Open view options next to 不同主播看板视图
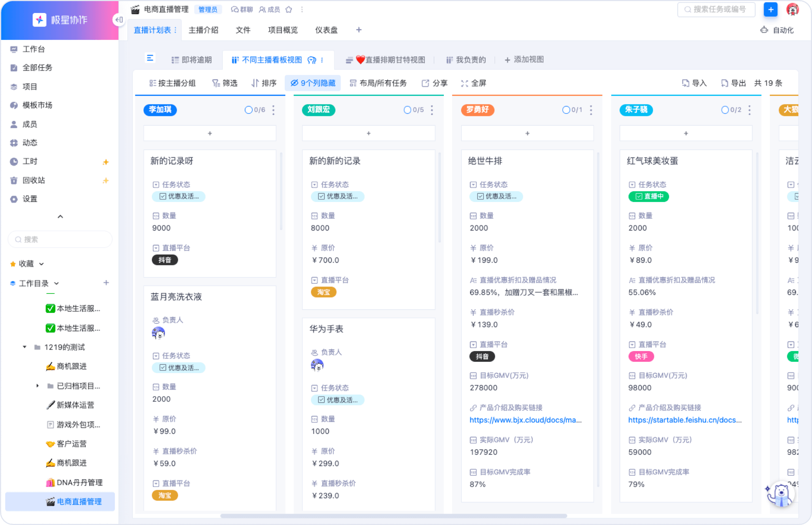 pos(322,60)
